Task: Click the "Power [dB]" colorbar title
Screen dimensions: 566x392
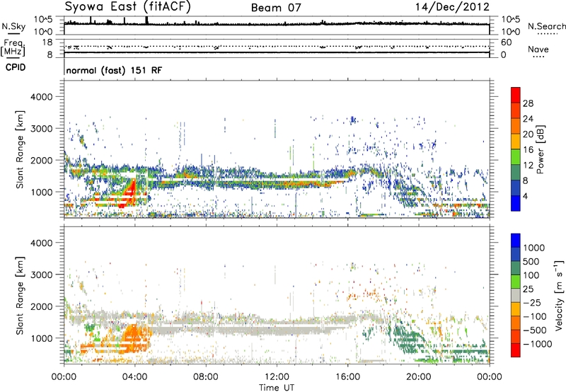Action: [541, 149]
